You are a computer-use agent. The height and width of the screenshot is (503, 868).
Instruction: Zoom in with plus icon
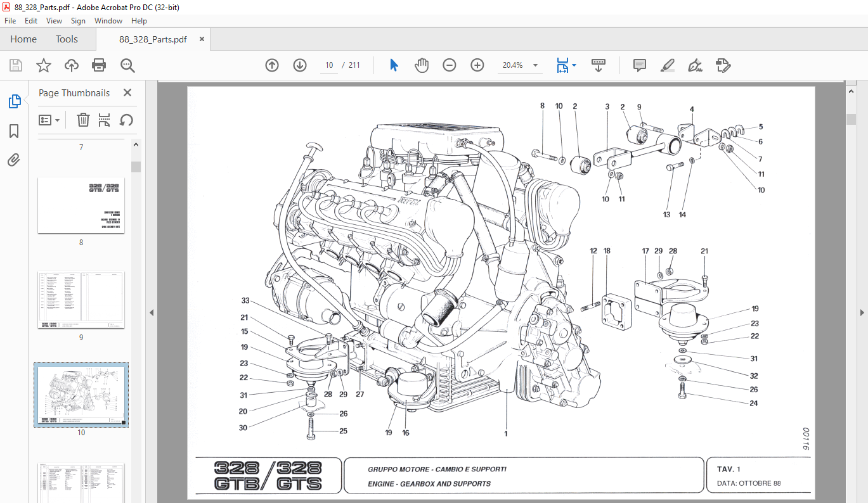(x=477, y=65)
